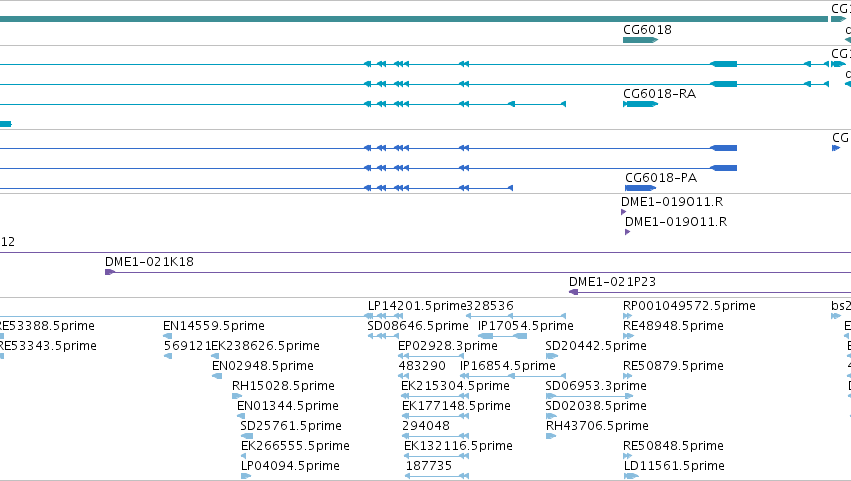Click the CG6018-PA protein label

[661, 178]
